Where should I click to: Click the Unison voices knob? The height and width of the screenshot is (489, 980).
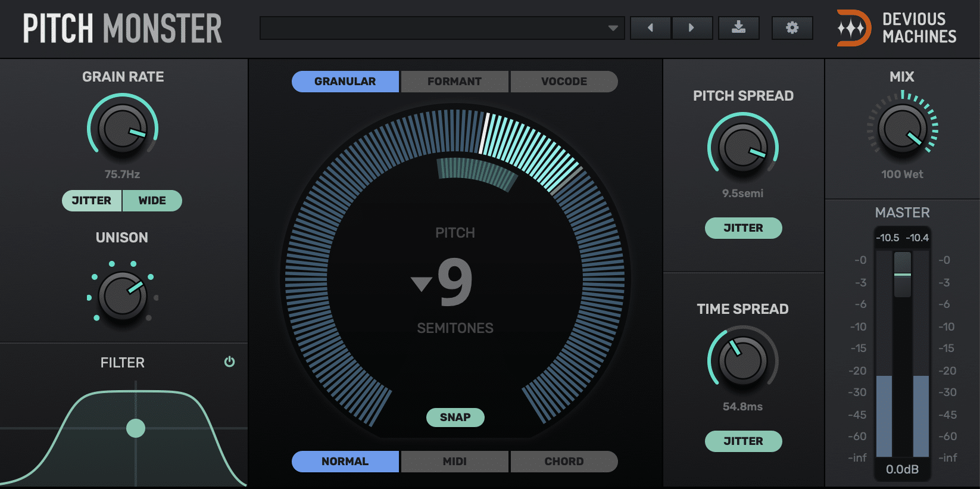click(x=123, y=295)
